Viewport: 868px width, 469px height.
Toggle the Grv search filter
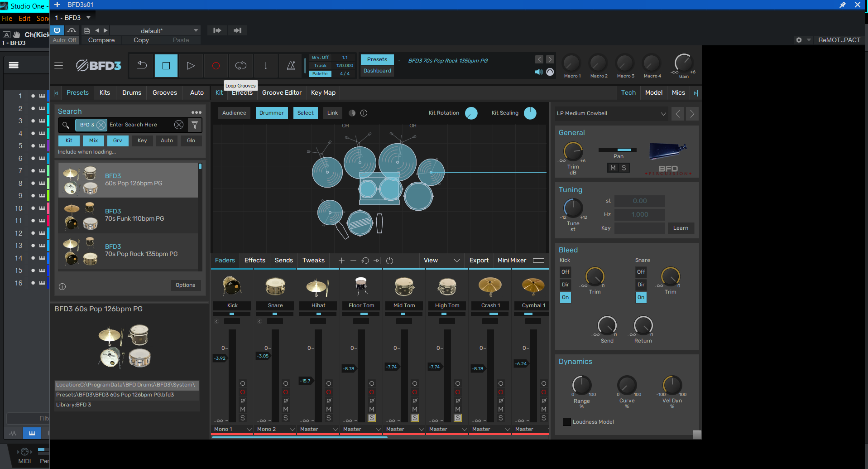pos(118,141)
